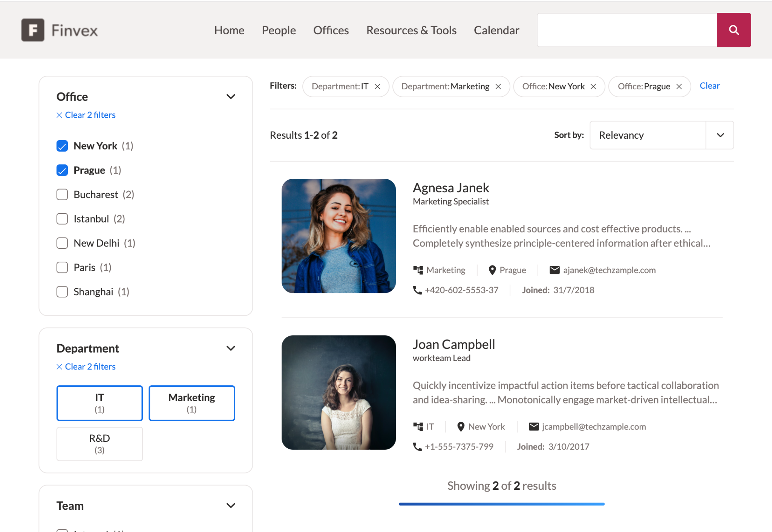
Task: Click 'Showing 2 of 2 results' text
Action: click(502, 486)
